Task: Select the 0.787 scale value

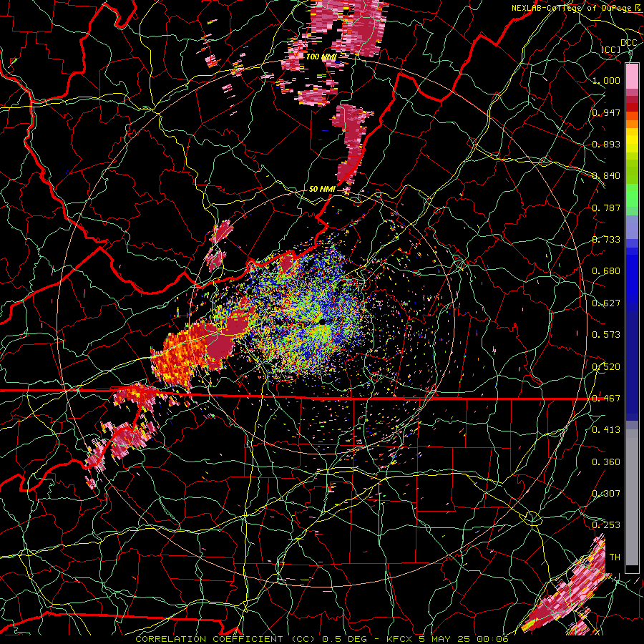Action: tap(606, 208)
